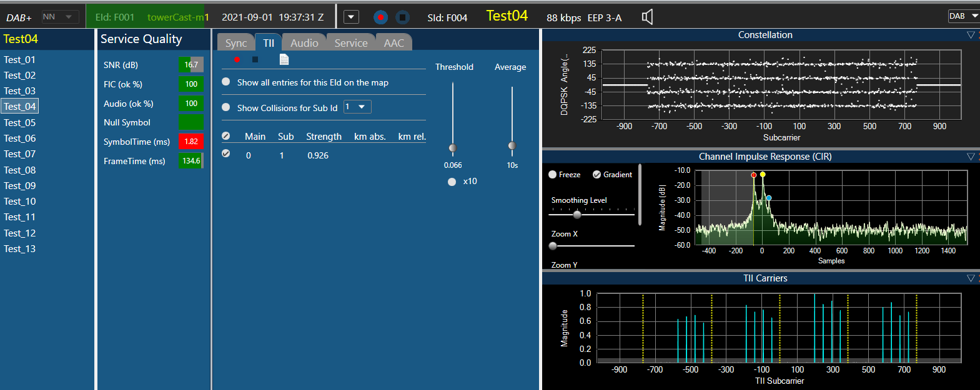Viewport: 980px width, 390px height.
Task: Adjust the Threshold vertical slider handle
Action: click(x=453, y=149)
